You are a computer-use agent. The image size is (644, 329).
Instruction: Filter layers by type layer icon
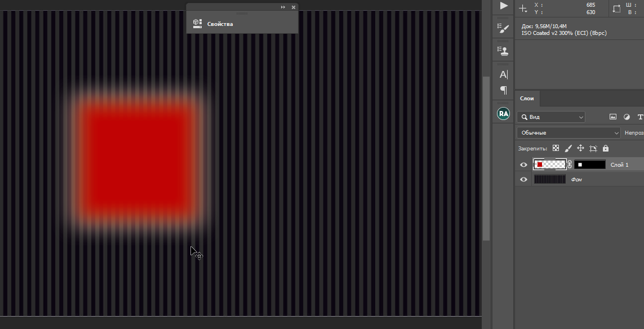[x=640, y=117]
